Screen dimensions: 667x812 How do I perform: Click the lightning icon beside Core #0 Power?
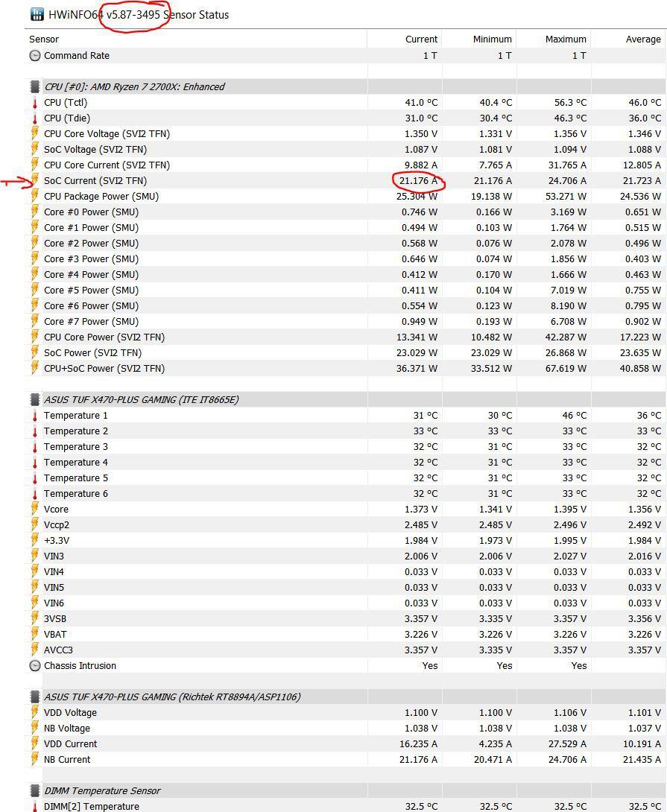(35, 212)
